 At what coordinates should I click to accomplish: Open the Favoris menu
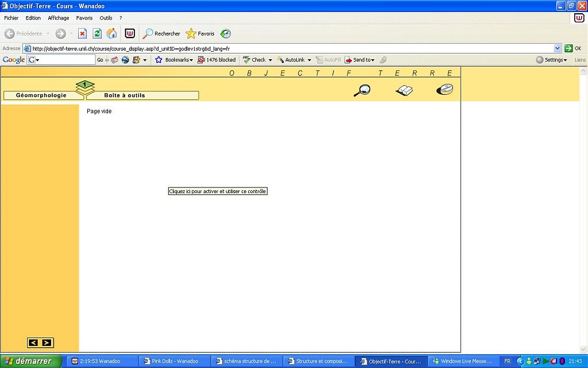(84, 18)
